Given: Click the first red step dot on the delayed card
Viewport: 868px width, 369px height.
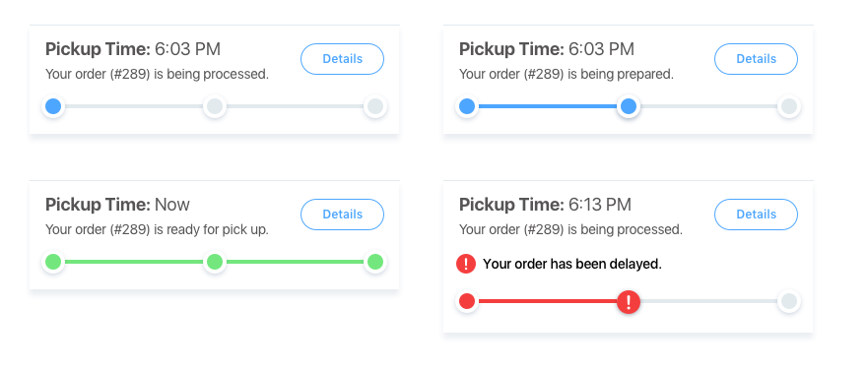Looking at the screenshot, I should point(467,301).
